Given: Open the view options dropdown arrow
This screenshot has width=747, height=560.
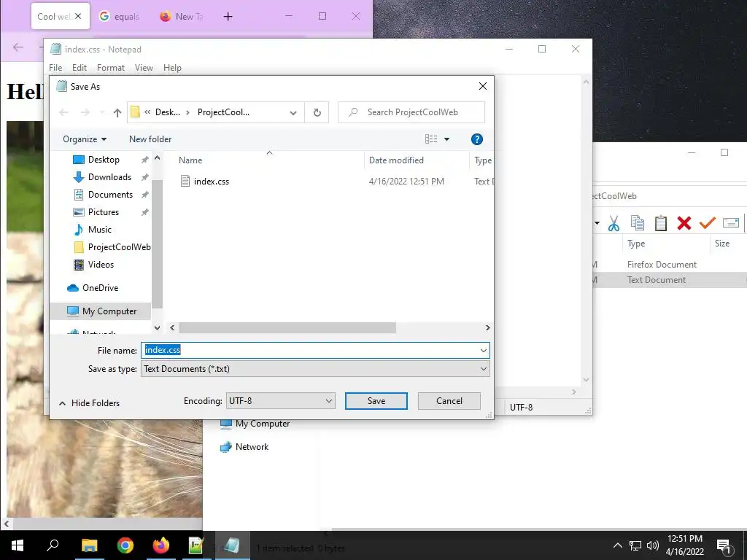Looking at the screenshot, I should coord(447,139).
